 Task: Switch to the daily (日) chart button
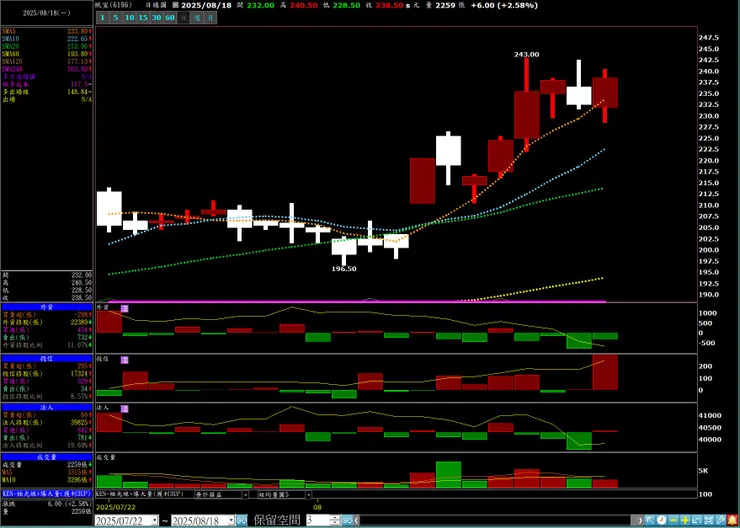(x=184, y=17)
